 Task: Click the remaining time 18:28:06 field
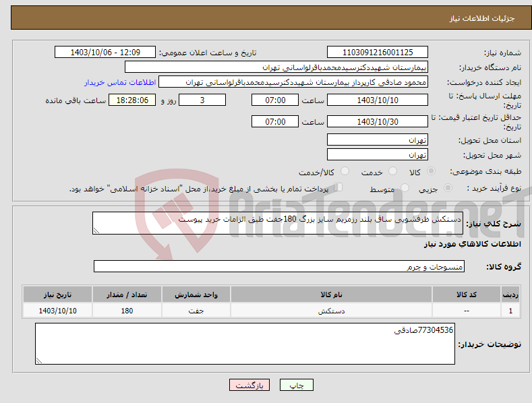click(x=132, y=100)
